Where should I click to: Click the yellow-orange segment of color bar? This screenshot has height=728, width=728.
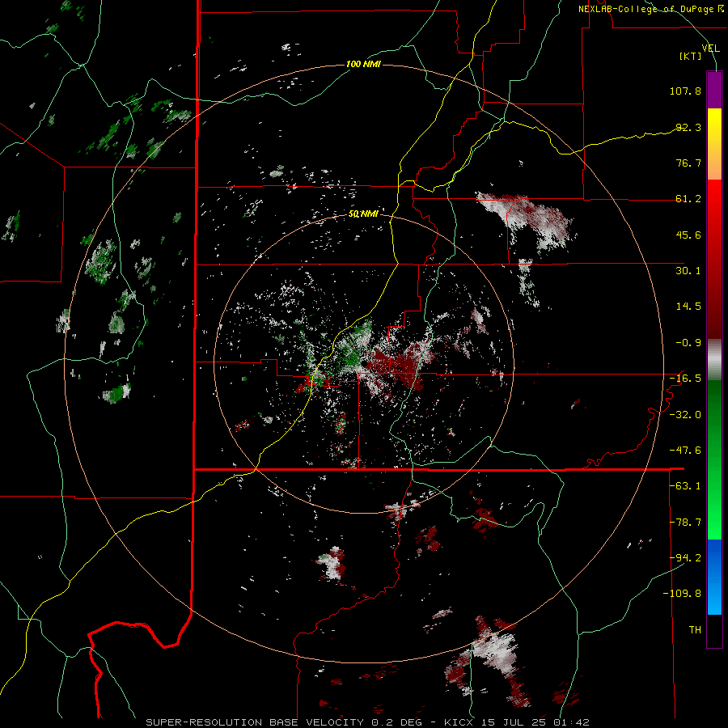(714, 144)
